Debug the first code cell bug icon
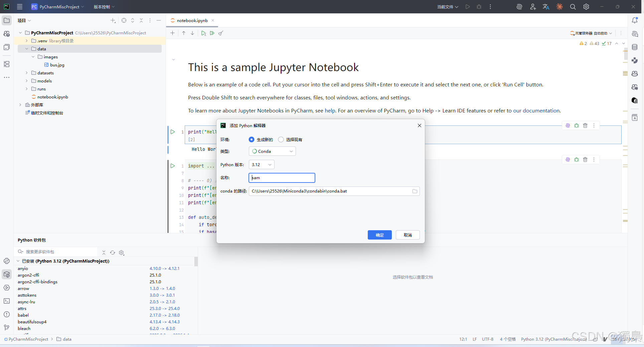This screenshot has height=347, width=644. (577, 125)
